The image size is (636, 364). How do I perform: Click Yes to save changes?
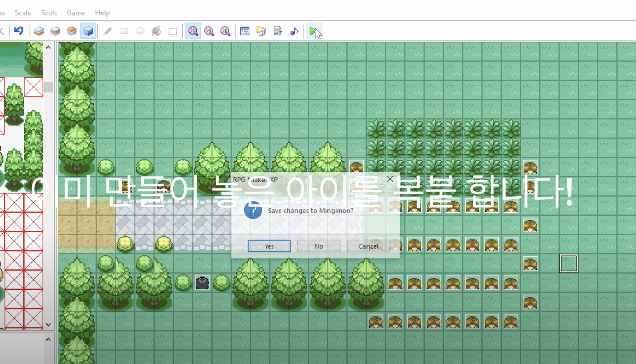pyautogui.click(x=269, y=246)
